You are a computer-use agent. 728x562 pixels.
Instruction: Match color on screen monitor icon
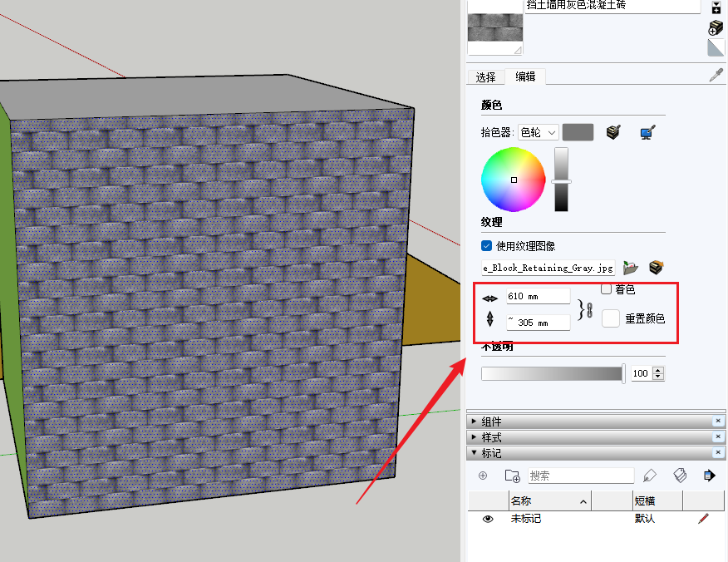pyautogui.click(x=648, y=132)
